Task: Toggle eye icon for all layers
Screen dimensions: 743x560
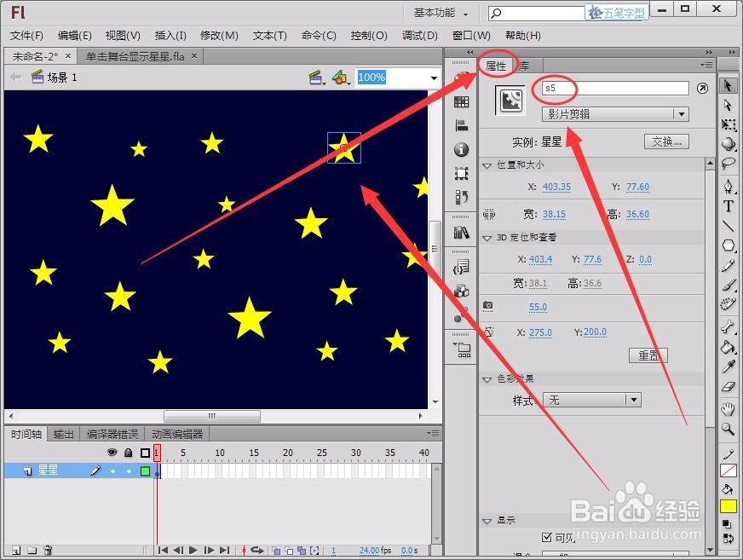Action: (x=112, y=453)
